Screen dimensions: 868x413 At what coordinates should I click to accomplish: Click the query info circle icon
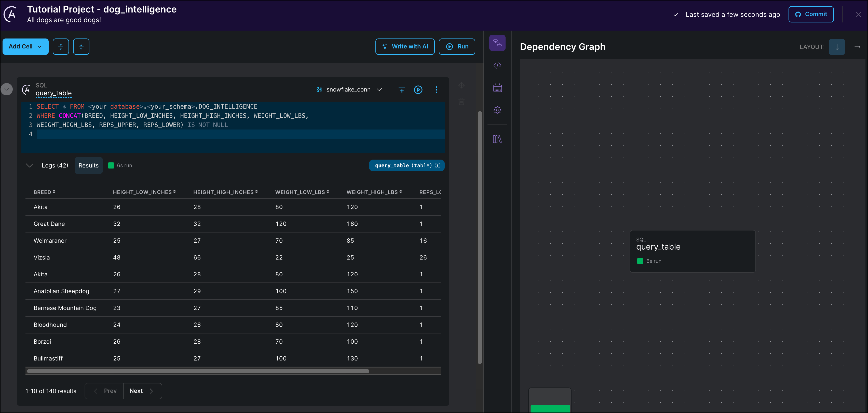[438, 165]
